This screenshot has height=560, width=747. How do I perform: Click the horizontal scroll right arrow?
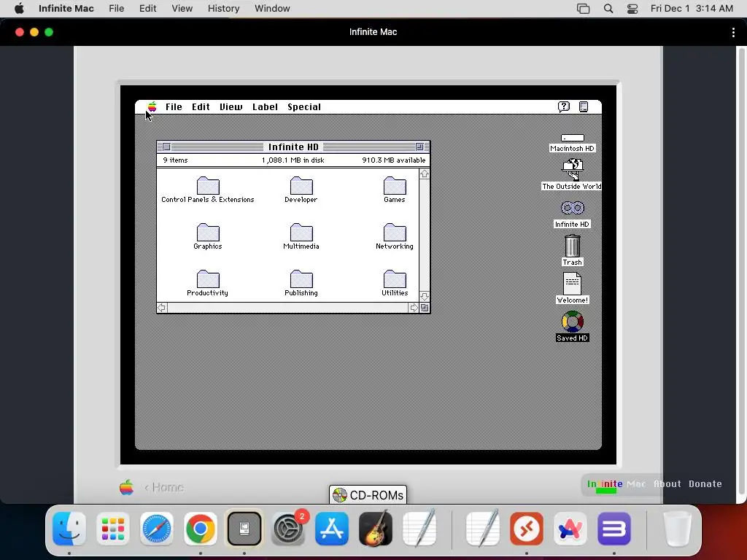pyautogui.click(x=414, y=308)
